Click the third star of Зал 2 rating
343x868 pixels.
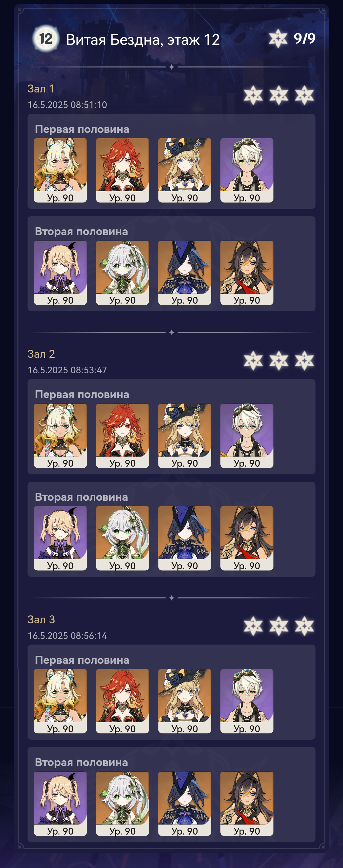coord(304,361)
